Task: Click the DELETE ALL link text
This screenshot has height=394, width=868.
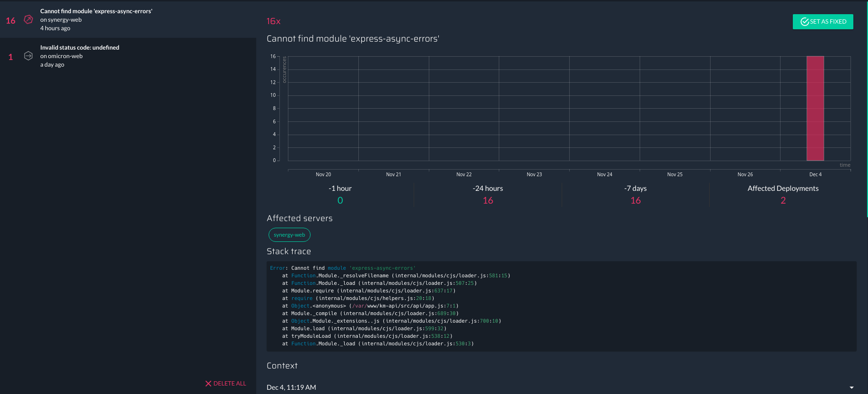Action: coord(230,384)
